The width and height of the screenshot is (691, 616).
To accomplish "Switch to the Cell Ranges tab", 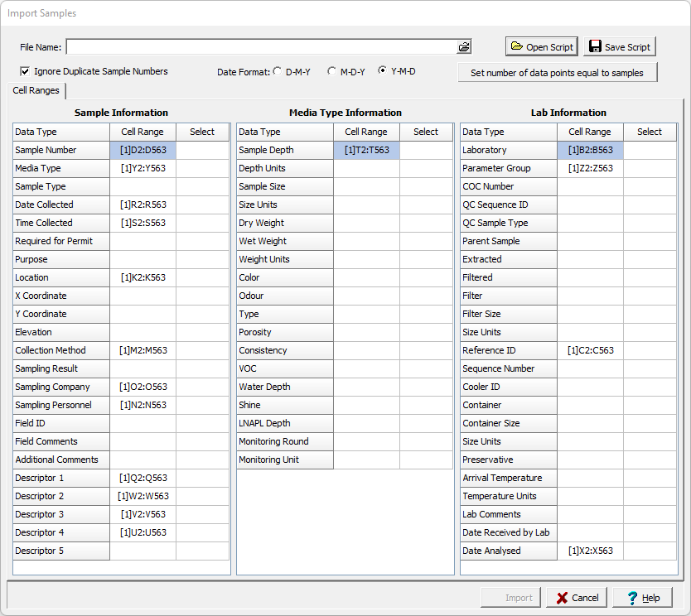I will click(36, 90).
